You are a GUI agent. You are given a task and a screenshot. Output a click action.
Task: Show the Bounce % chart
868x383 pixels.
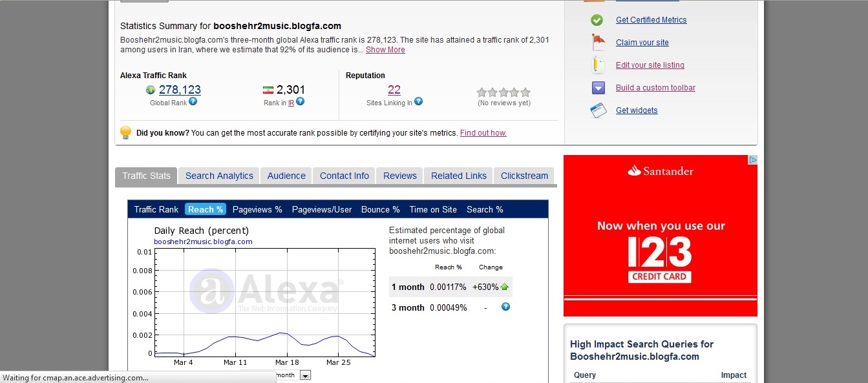(380, 209)
